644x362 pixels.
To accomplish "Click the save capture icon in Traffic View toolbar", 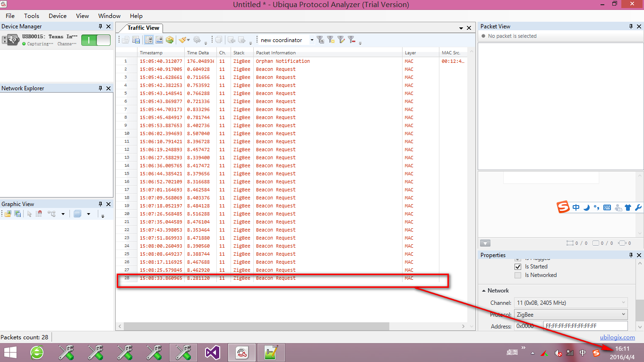I will (136, 40).
